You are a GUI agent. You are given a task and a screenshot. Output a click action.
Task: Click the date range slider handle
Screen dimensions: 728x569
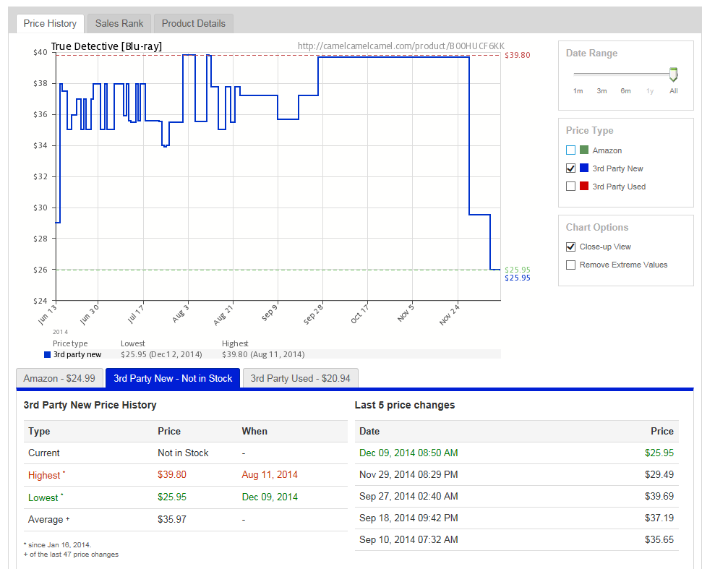point(673,74)
